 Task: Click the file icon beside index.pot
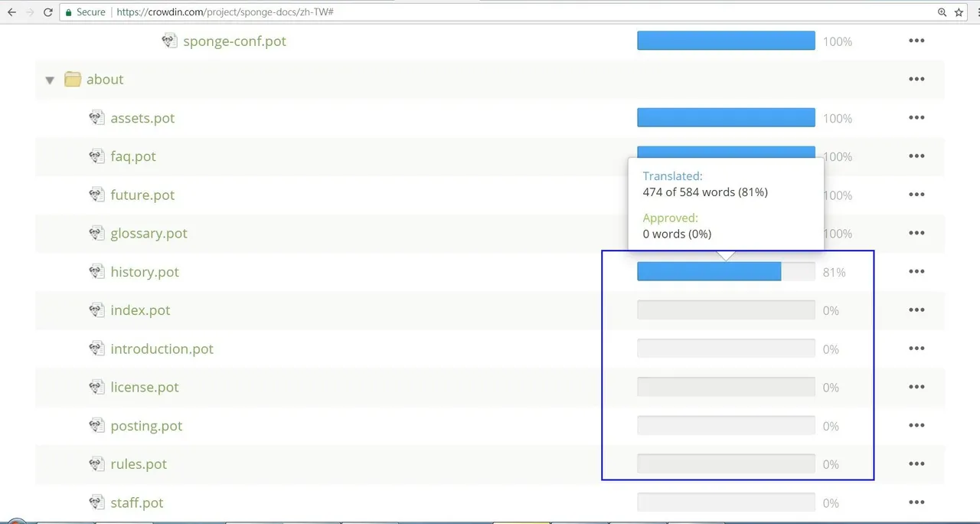[x=96, y=309]
